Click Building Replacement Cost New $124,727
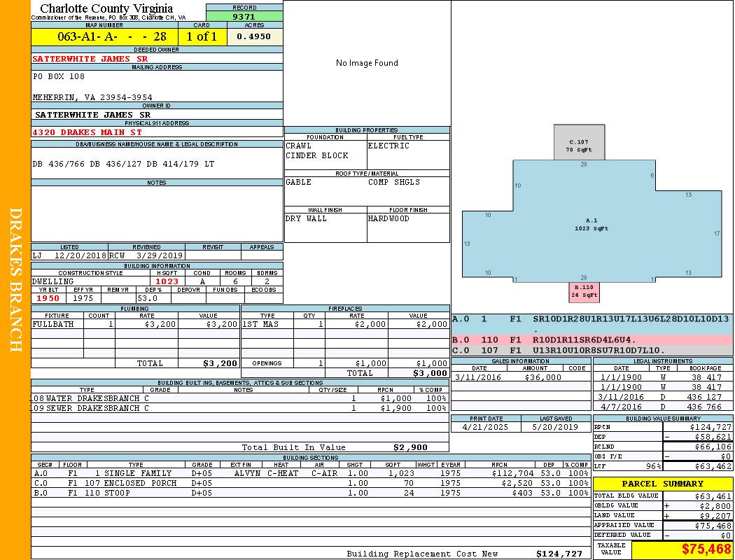This screenshot has width=735, height=560. (559, 554)
